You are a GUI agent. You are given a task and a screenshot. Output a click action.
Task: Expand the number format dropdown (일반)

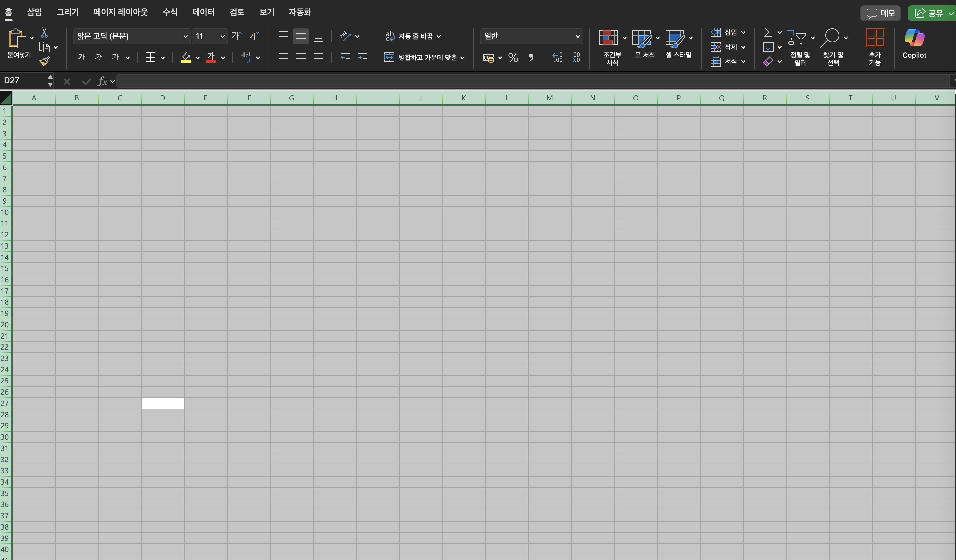tap(577, 36)
